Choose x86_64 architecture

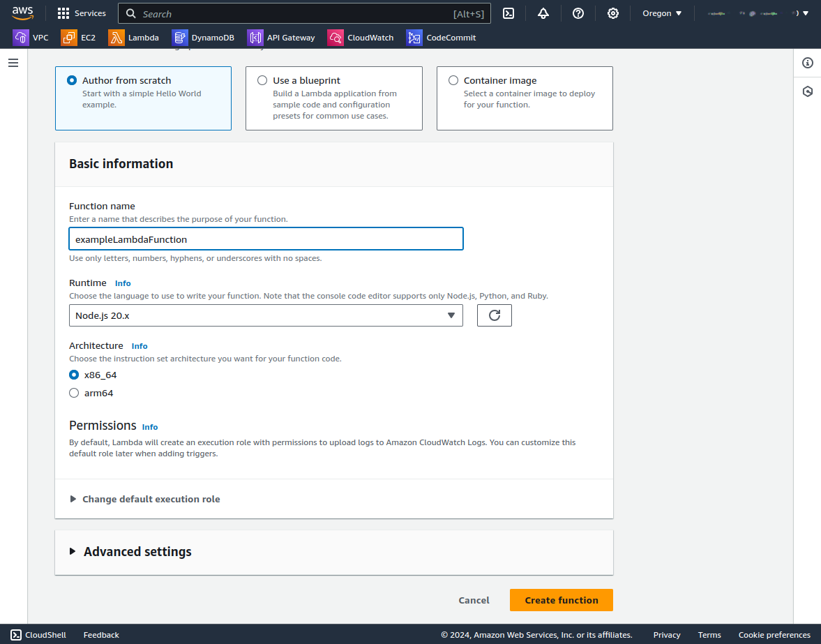point(74,375)
